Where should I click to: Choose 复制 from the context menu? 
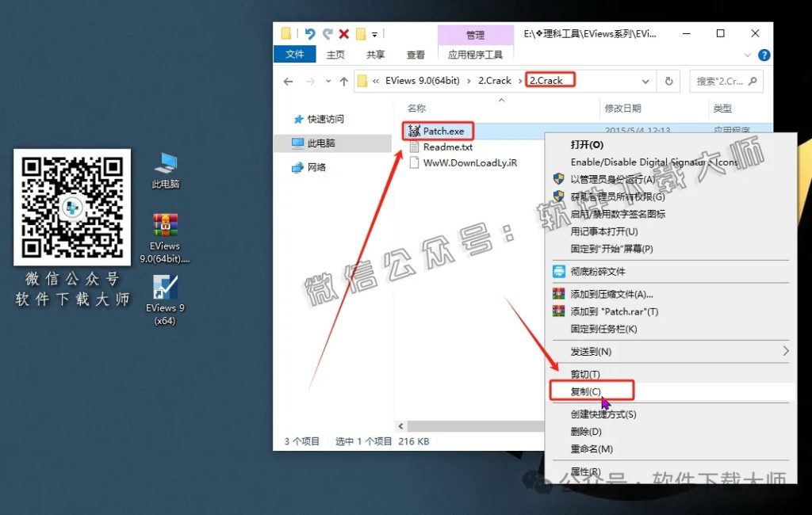point(587,391)
